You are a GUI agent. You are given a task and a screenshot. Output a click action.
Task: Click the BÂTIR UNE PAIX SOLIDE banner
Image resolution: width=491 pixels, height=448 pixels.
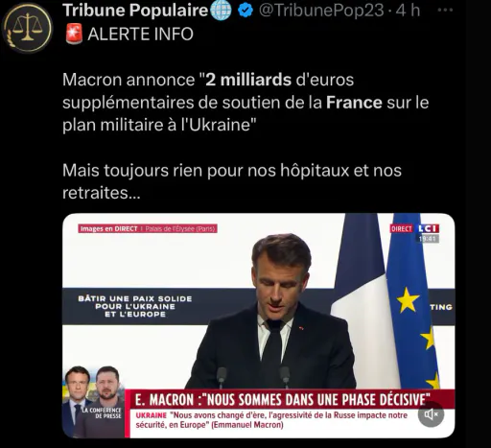(135, 306)
